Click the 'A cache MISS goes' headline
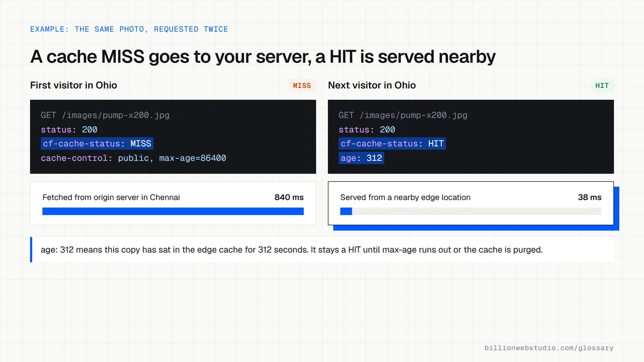Image resolution: width=644 pixels, height=362 pixels. pyautogui.click(x=263, y=56)
